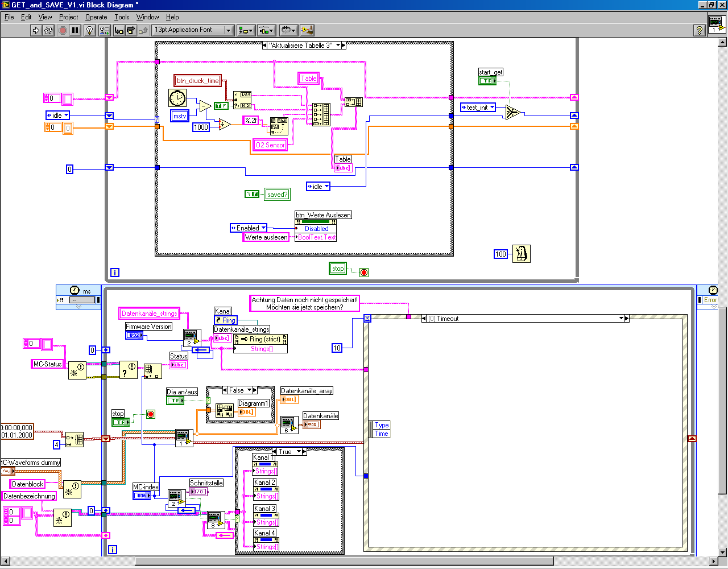Open the File menu

(x=9, y=17)
